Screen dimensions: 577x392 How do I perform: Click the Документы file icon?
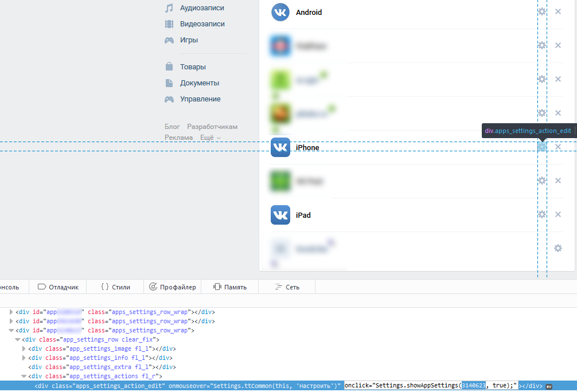point(169,83)
